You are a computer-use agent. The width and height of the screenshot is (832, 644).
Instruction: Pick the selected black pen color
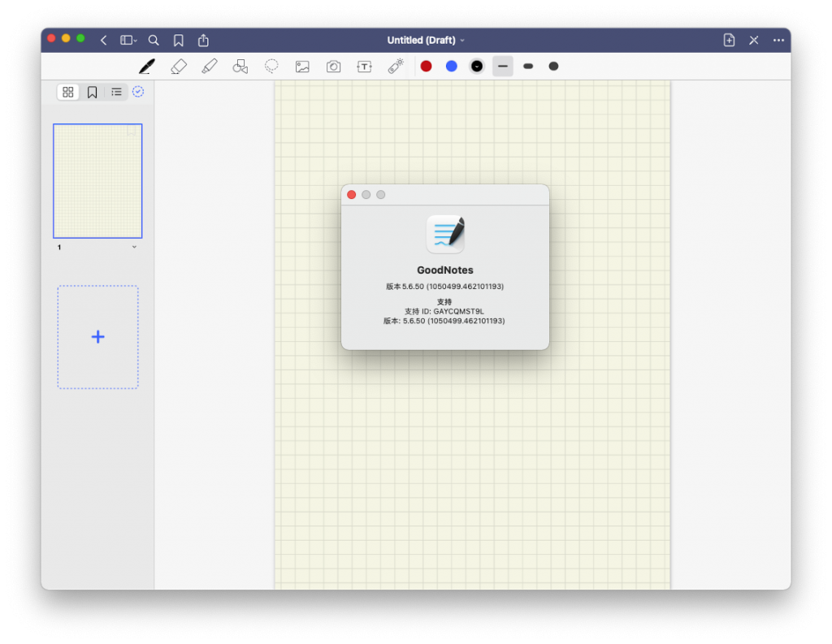[477, 67]
